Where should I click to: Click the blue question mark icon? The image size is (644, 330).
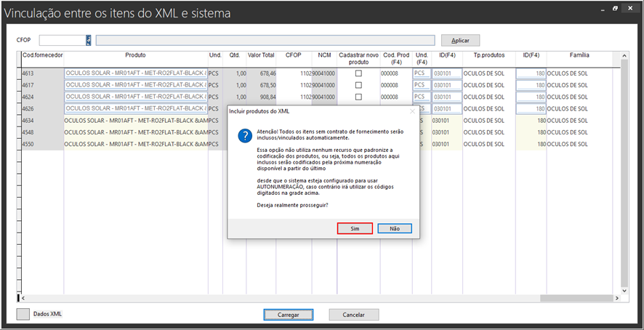246,135
